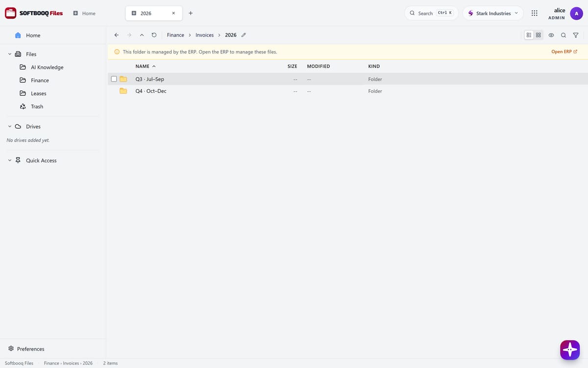Close the 2026 tab

pyautogui.click(x=173, y=13)
